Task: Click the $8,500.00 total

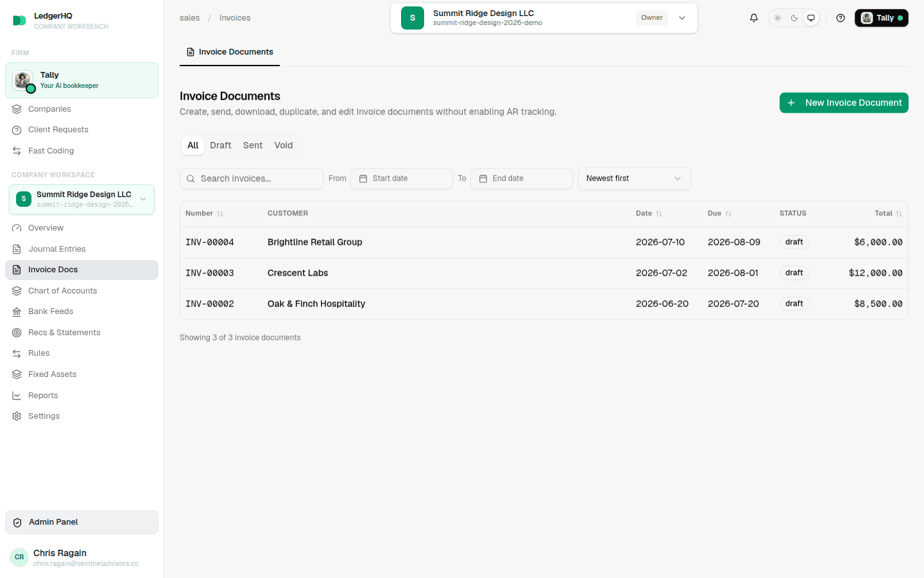Action: (878, 304)
